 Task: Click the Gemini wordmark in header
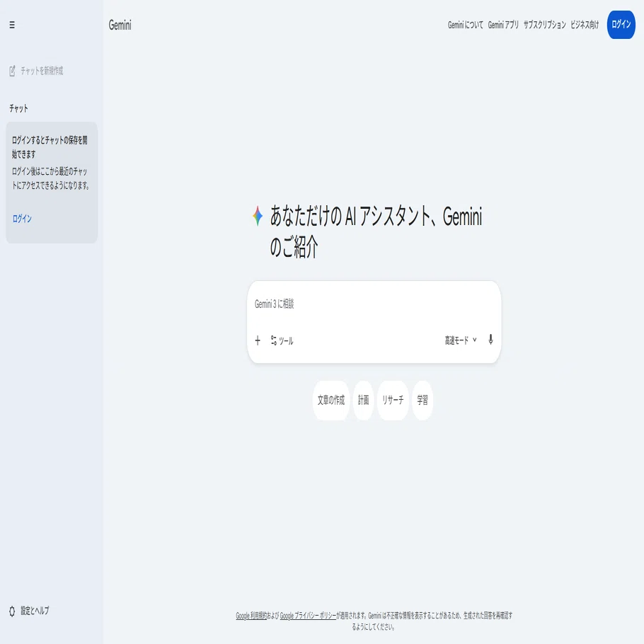click(x=120, y=25)
